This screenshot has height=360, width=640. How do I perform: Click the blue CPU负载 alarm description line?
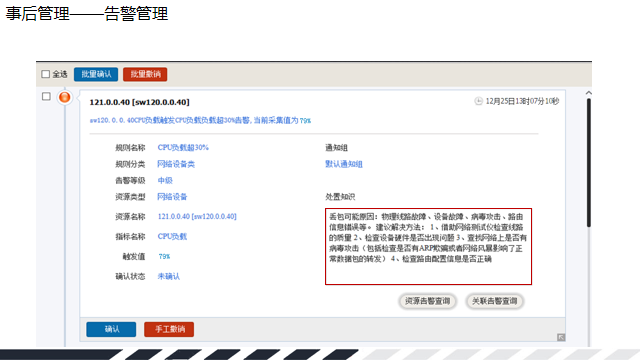200,120
